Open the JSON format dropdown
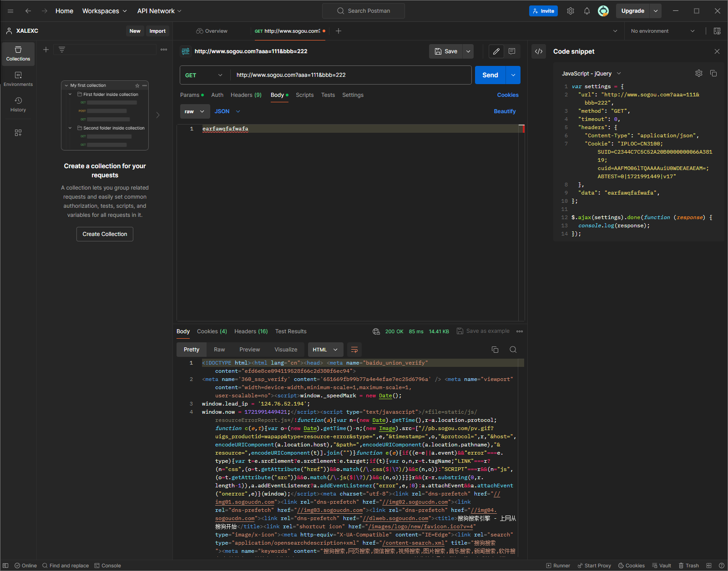 coord(227,111)
